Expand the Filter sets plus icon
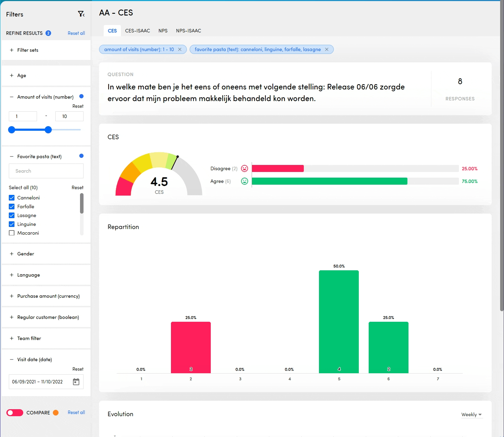 tap(12, 50)
